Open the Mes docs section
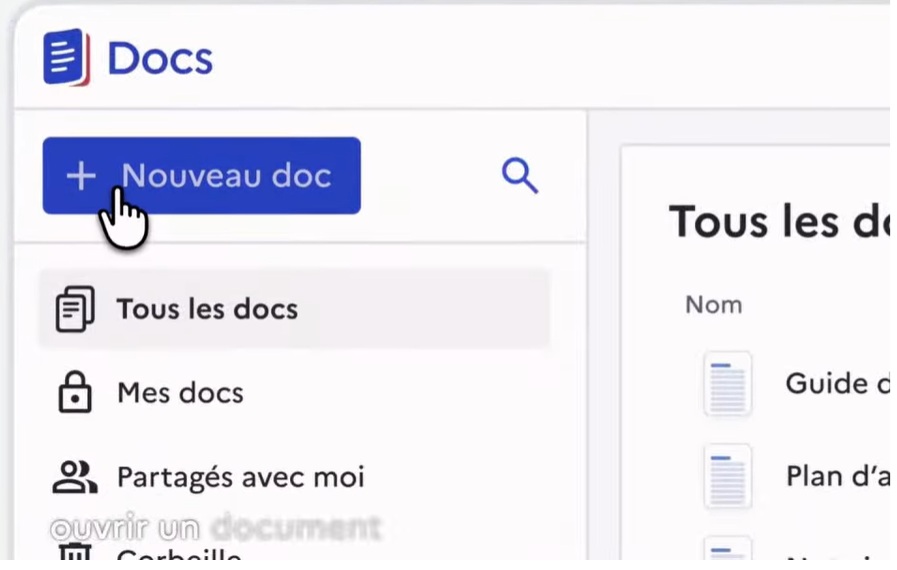 coord(180,392)
